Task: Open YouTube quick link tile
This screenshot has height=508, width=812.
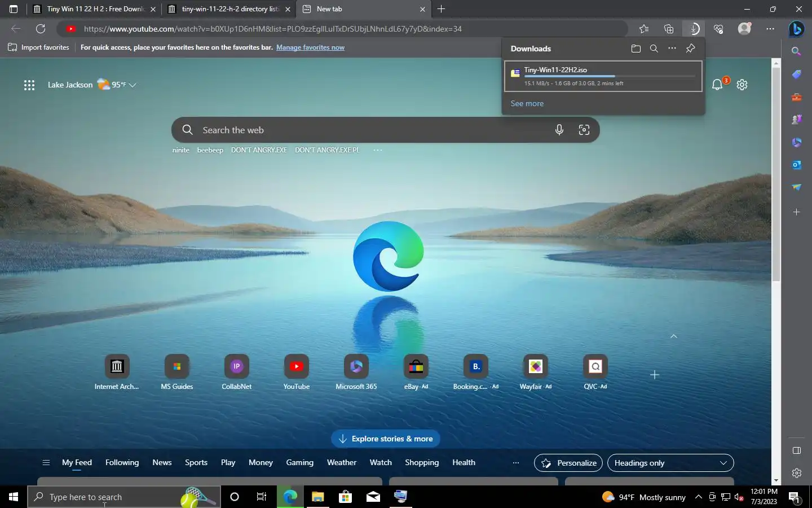Action: pos(297,373)
